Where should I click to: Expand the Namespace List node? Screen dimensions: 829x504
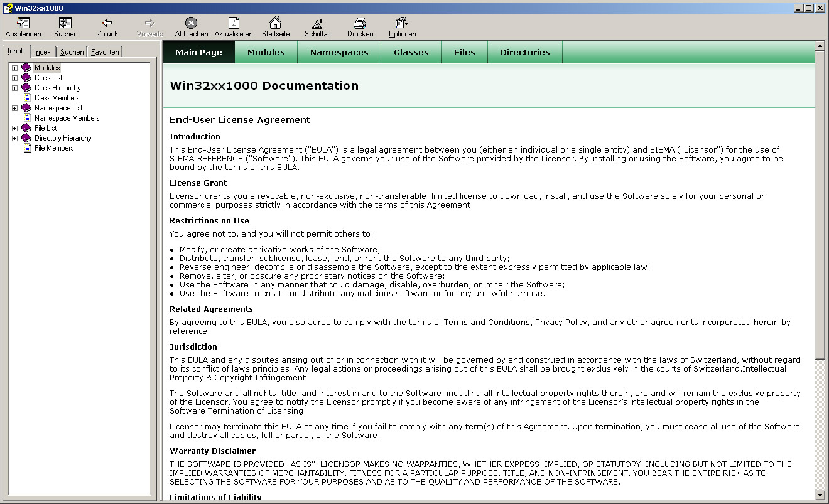(x=14, y=108)
